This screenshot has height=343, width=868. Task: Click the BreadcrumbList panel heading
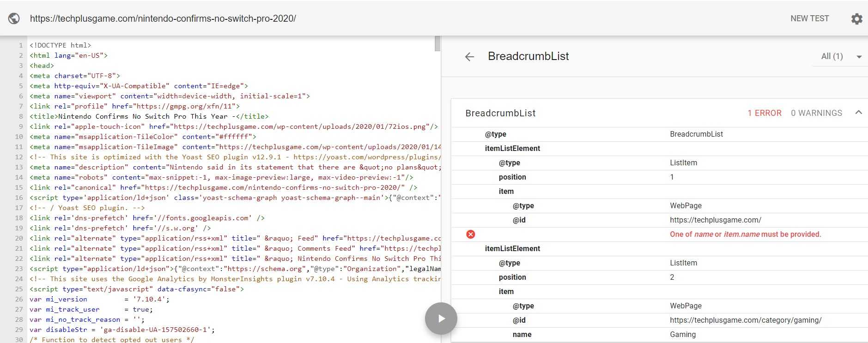[x=528, y=56]
